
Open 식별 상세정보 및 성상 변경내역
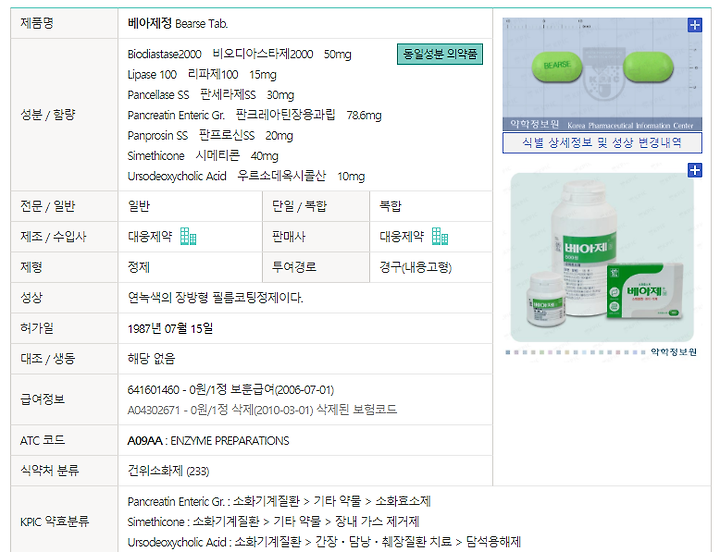tap(602, 142)
